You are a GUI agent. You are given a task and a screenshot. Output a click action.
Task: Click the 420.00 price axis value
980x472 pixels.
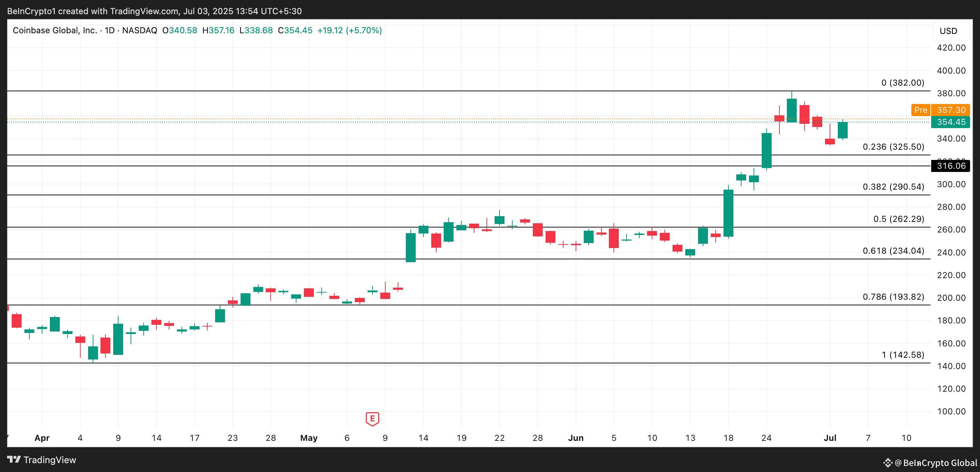coord(951,47)
